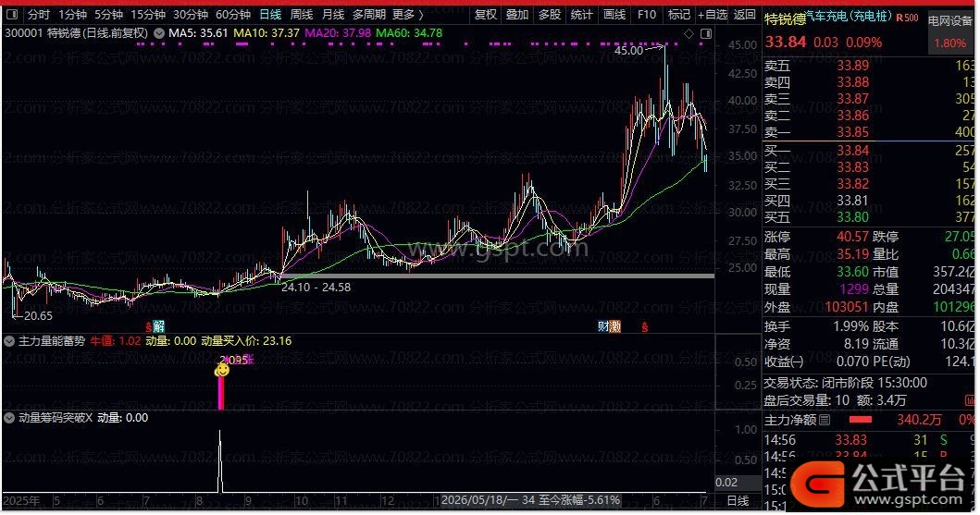Viewport: 980px width, 515px height.
Task: Switch to the 15分钟 period tab
Action: [x=147, y=15]
